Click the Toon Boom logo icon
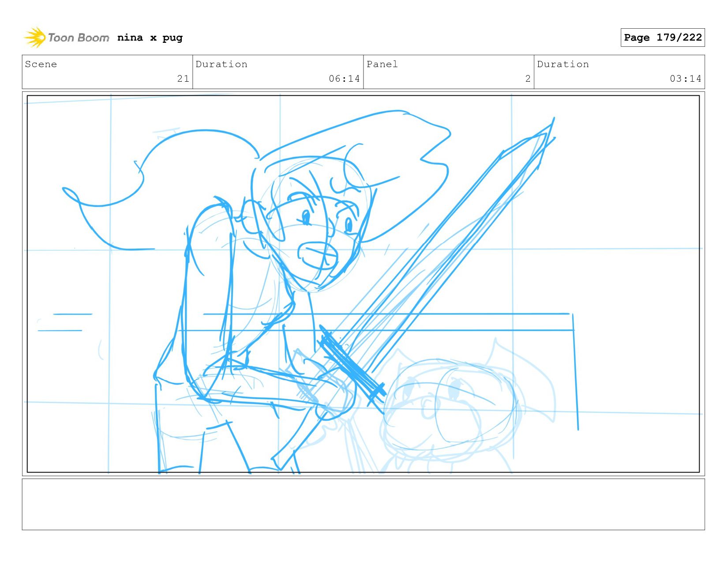728x563 pixels. point(34,38)
